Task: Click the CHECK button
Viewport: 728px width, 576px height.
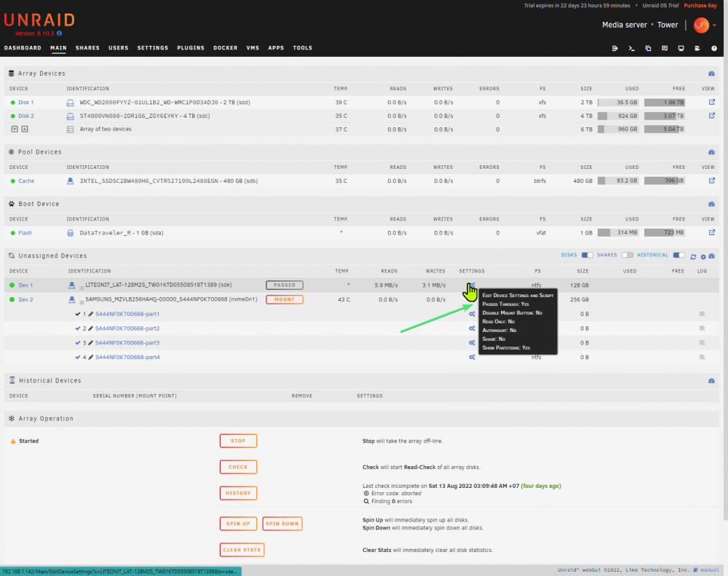Action: point(238,467)
